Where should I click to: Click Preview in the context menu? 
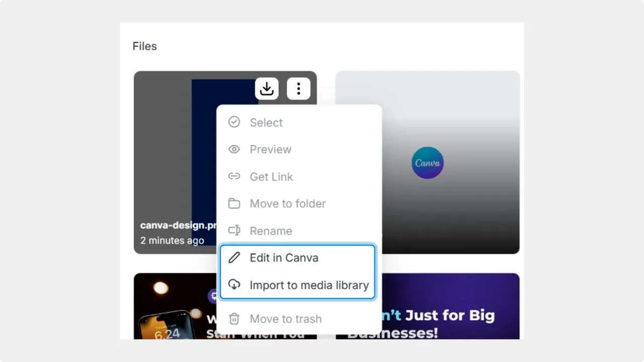(x=270, y=149)
